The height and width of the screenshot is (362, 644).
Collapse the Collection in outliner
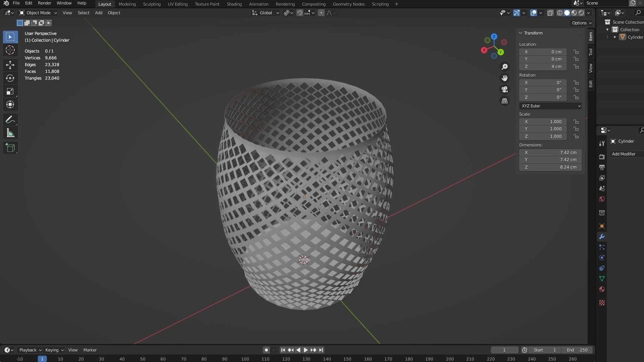[x=608, y=30]
